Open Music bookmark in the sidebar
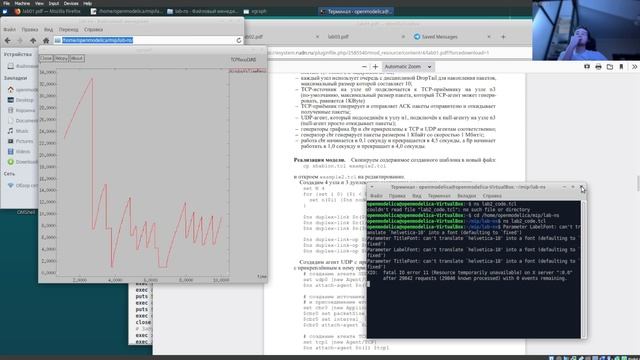This screenshot has width=640, height=360. [18, 131]
